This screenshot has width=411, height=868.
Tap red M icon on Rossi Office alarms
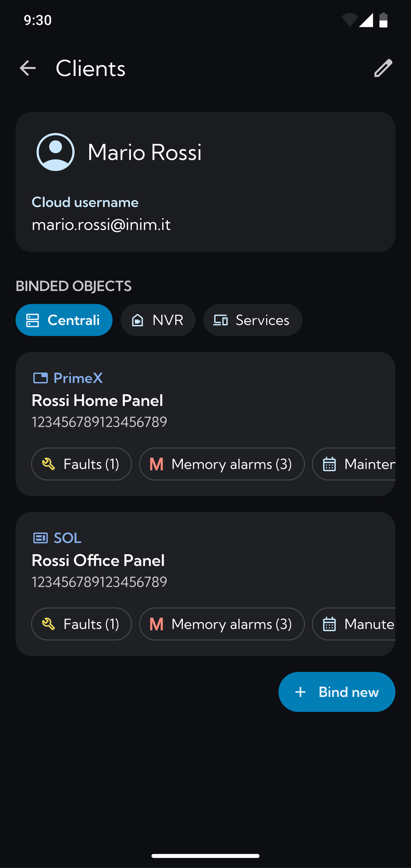(156, 624)
